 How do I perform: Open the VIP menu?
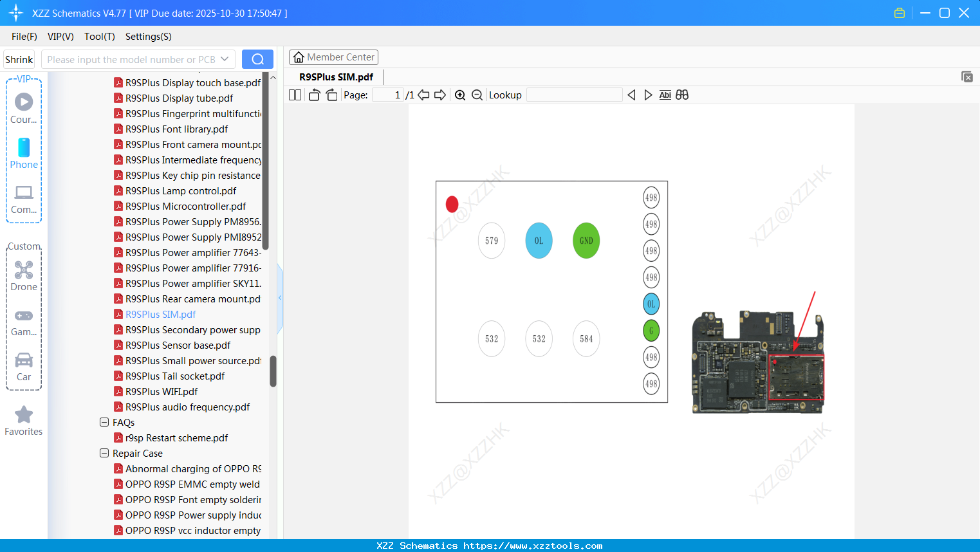[x=60, y=37]
